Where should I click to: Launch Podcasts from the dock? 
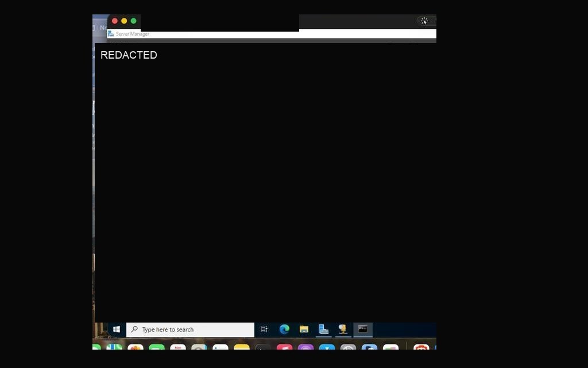click(x=305, y=347)
